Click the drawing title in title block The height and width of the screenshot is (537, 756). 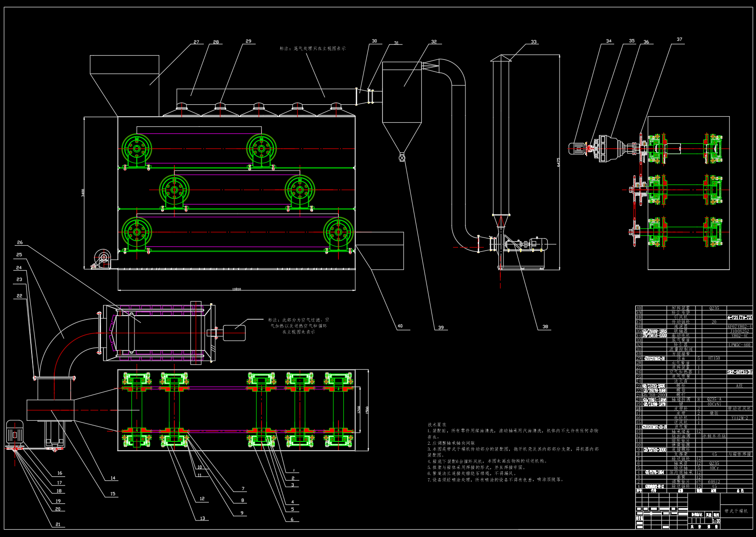click(736, 511)
